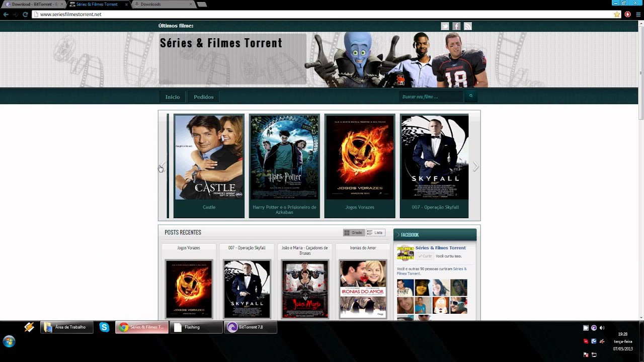Open Harry Potter e o Prisioneiro de Azkaban
The image size is (644, 362).
click(284, 210)
